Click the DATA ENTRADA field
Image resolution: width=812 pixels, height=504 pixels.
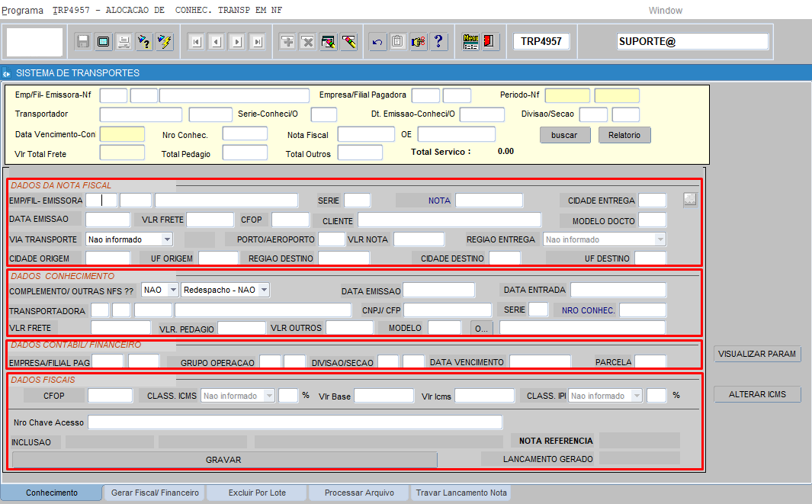click(618, 290)
